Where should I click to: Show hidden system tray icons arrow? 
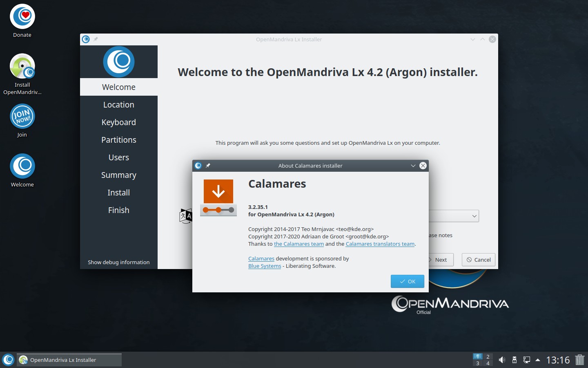pyautogui.click(x=538, y=360)
